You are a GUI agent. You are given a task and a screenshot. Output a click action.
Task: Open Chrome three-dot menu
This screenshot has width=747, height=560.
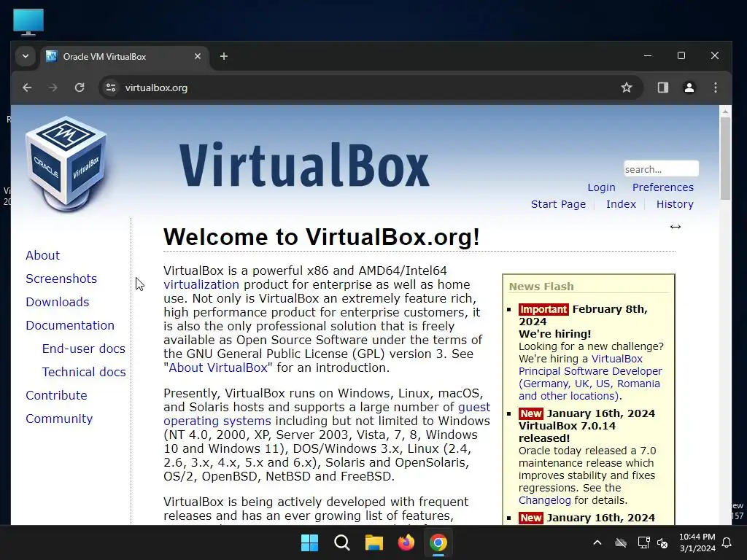pos(715,87)
